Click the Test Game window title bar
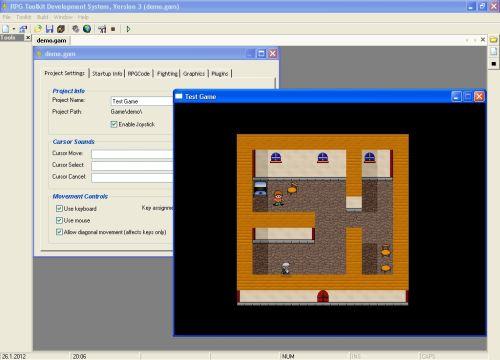 point(312,97)
